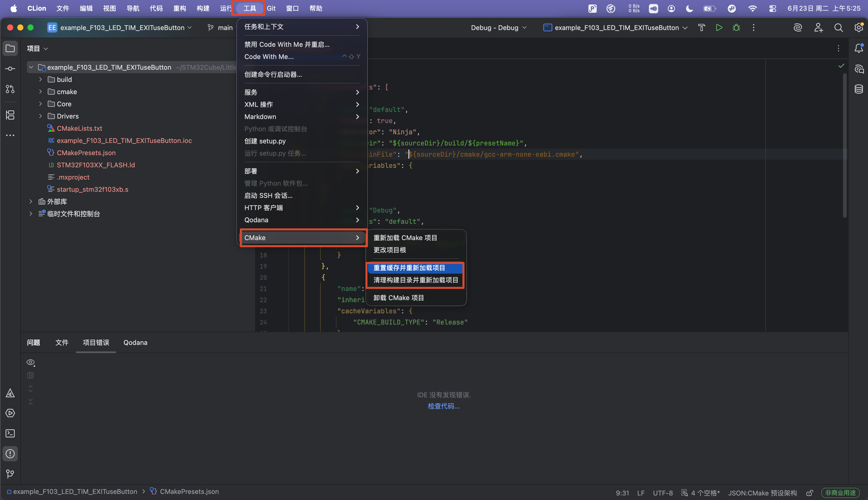Open editor tab options three-dot menu

coord(839,48)
